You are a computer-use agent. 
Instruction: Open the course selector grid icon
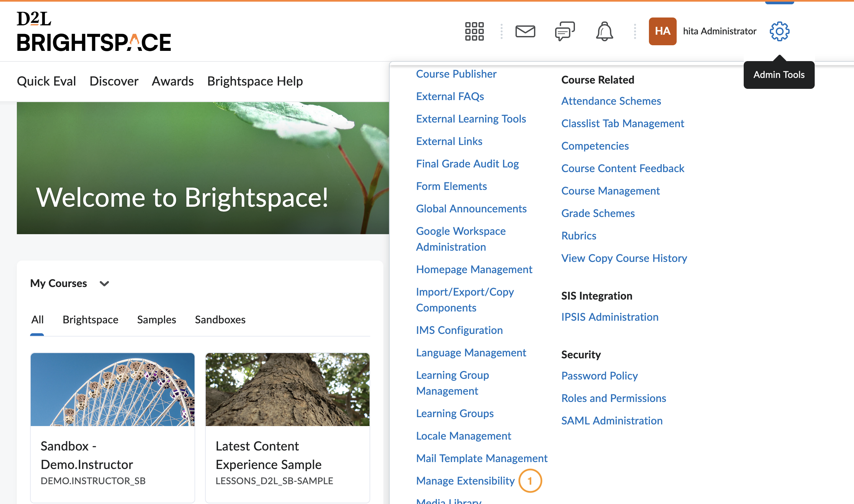pos(474,31)
